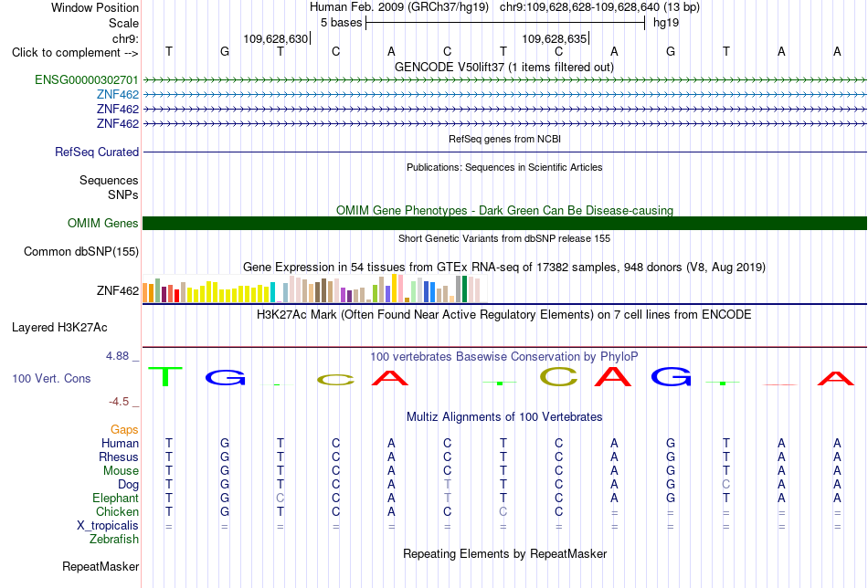Image resolution: width=868 pixels, height=588 pixels.
Task: Click the 109,628,630 position marker
Action: (276, 38)
